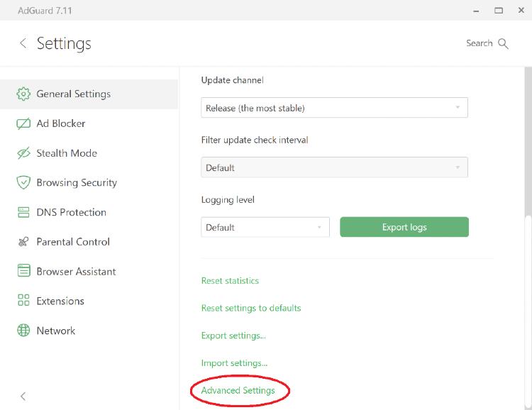Click the Ad Blocker icon in sidebar
The height and width of the screenshot is (410, 532).
point(23,123)
